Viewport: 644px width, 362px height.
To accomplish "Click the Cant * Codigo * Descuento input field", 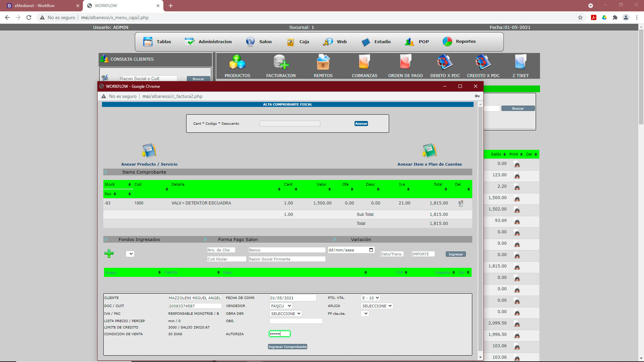I will [290, 124].
